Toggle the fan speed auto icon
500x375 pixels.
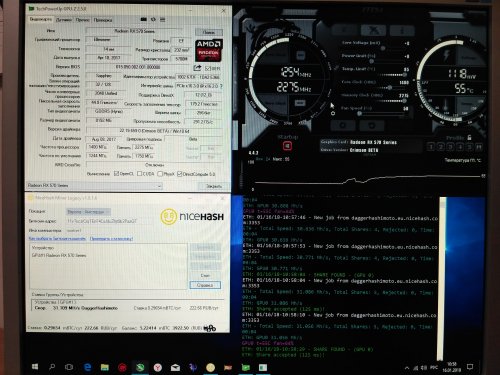point(333,113)
